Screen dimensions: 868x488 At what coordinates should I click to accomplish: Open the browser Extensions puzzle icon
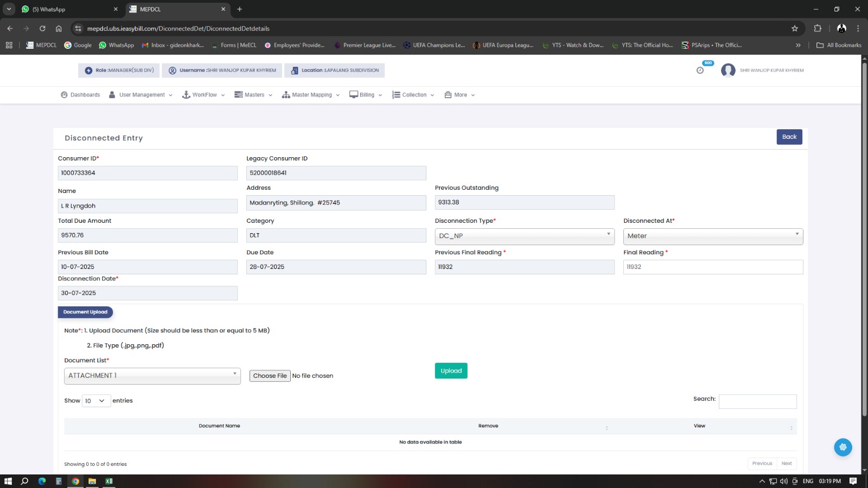(818, 29)
